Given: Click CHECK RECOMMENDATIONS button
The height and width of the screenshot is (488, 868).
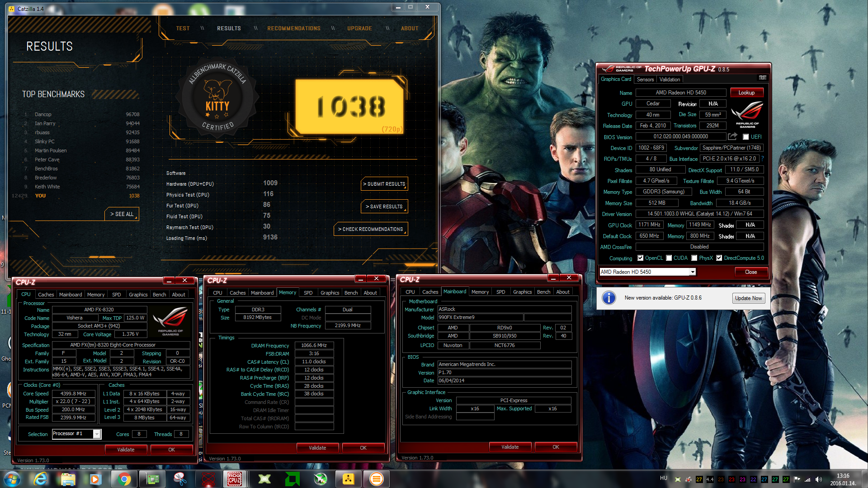Looking at the screenshot, I should point(371,229).
